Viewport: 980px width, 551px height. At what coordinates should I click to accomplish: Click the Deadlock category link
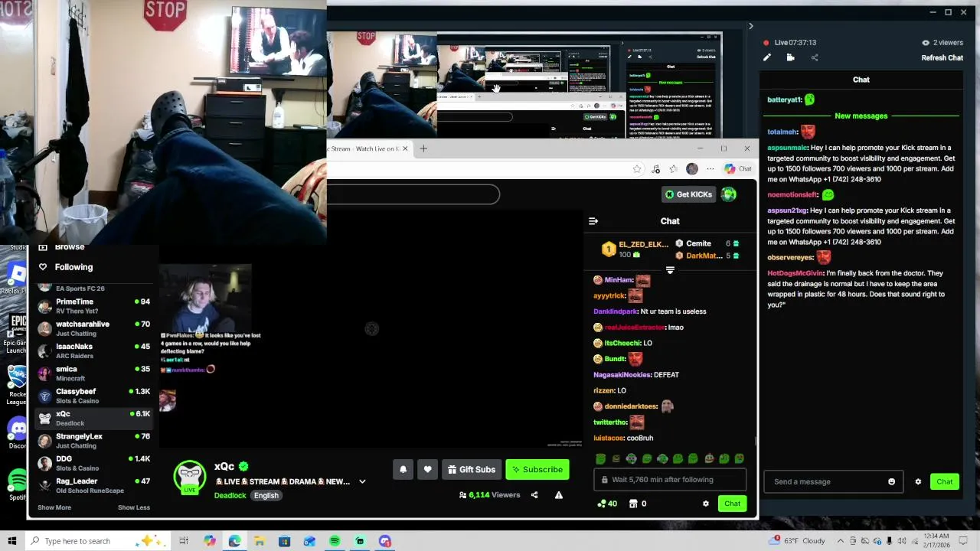click(x=230, y=496)
